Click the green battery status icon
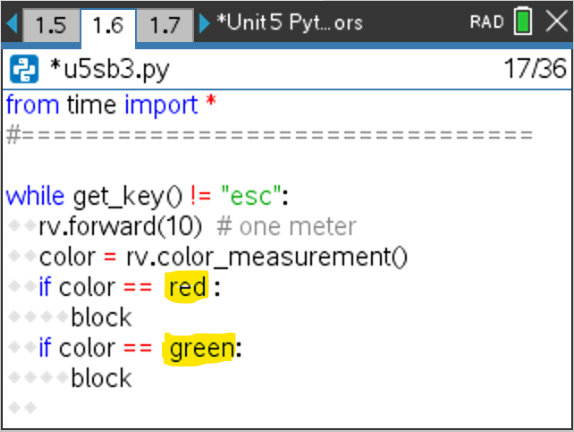This screenshot has width=574, height=432. 523,21
